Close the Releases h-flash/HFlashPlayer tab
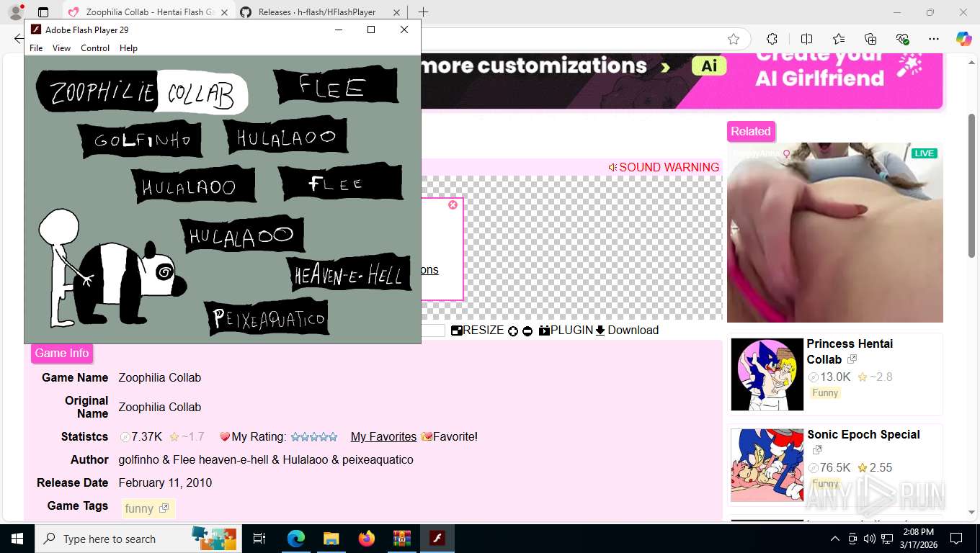The image size is (980, 553). click(396, 12)
